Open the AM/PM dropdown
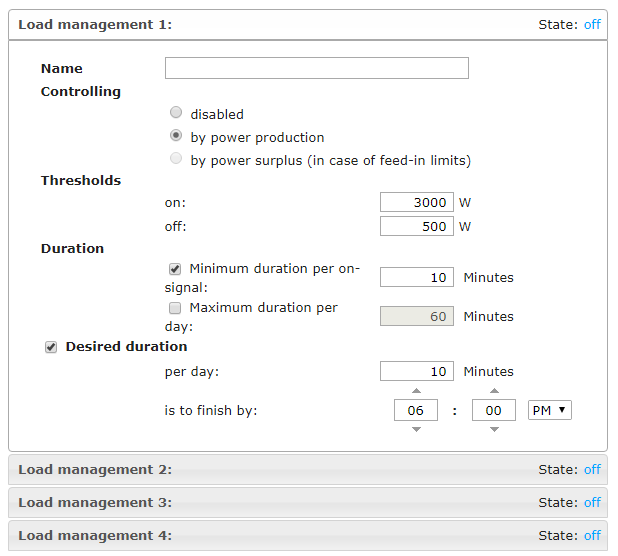The image size is (618, 556). (x=549, y=410)
